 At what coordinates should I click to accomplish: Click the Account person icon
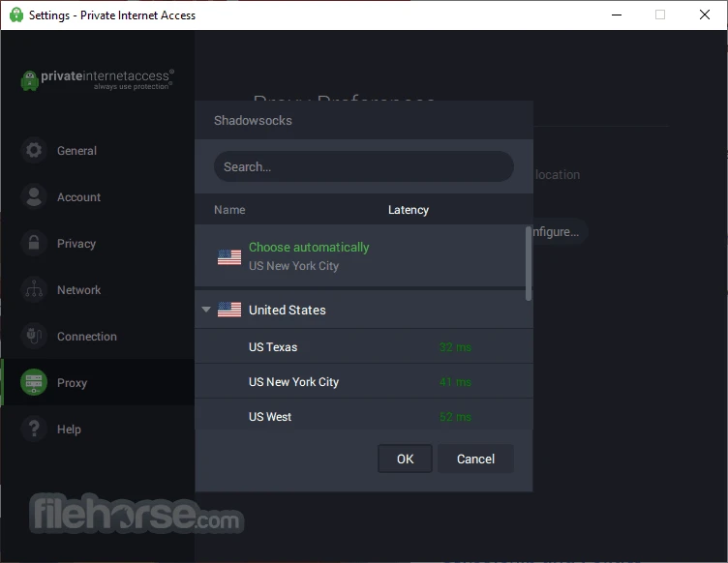[34, 196]
